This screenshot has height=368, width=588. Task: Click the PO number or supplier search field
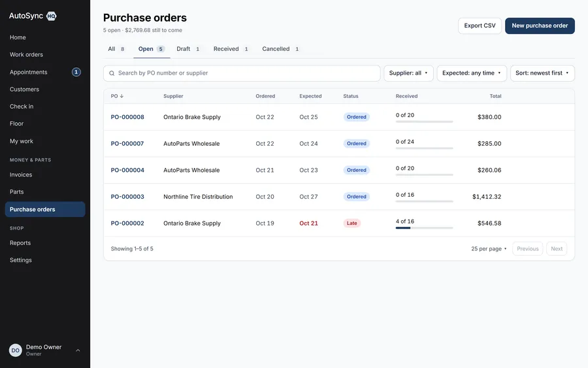[242, 73]
